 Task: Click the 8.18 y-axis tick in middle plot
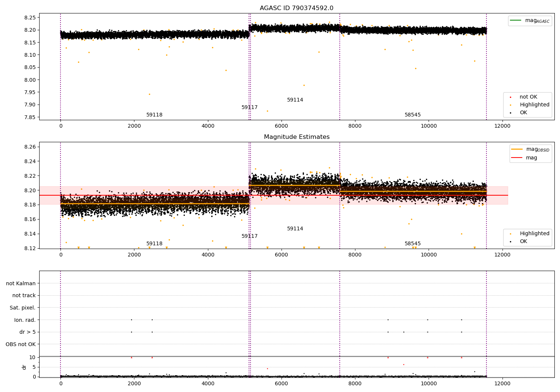pyautogui.click(x=29, y=205)
